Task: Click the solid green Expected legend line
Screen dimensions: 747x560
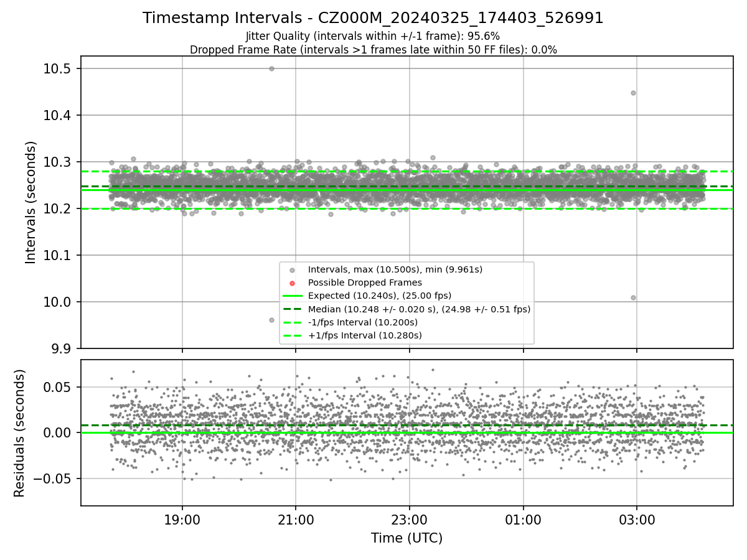Action: point(293,296)
